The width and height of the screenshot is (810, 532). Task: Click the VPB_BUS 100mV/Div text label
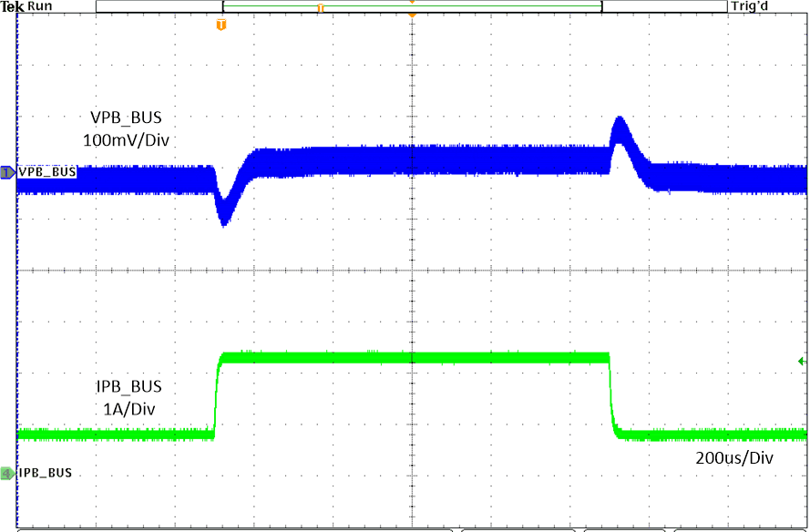point(124,128)
